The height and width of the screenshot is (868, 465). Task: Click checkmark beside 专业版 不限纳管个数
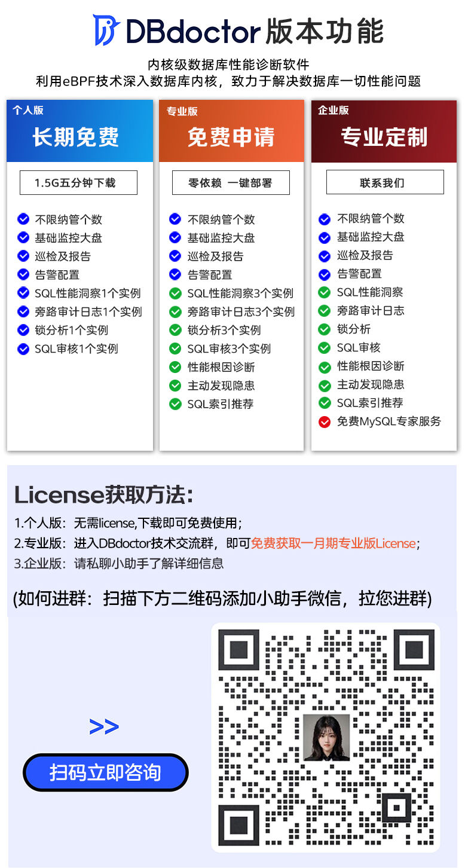(175, 219)
